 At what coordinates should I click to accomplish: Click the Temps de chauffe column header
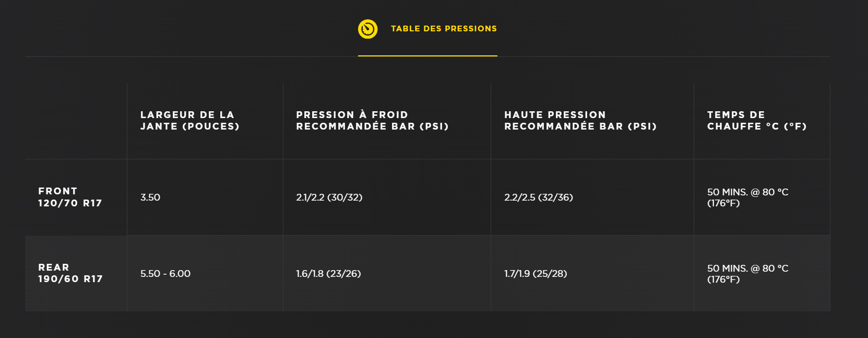[756, 121]
